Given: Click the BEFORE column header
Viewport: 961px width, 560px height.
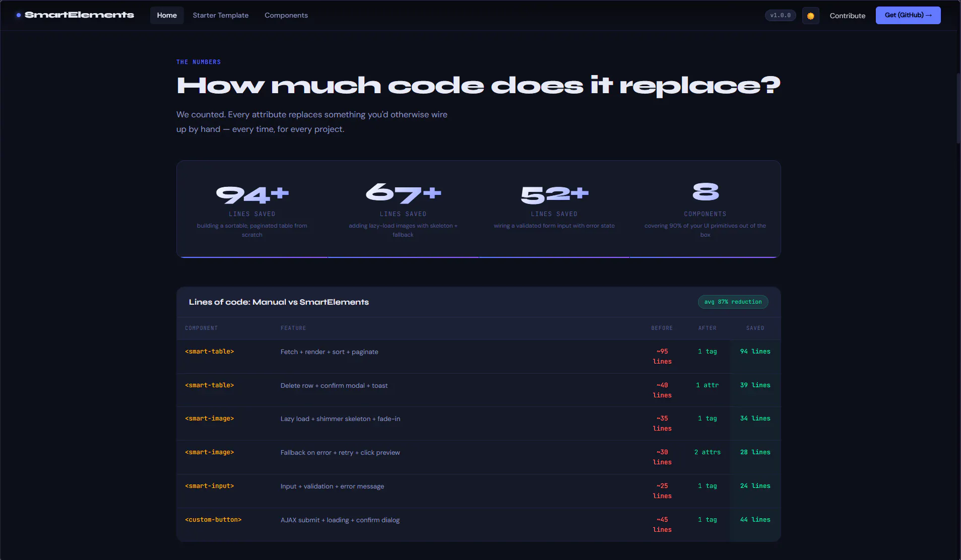Looking at the screenshot, I should pyautogui.click(x=662, y=328).
